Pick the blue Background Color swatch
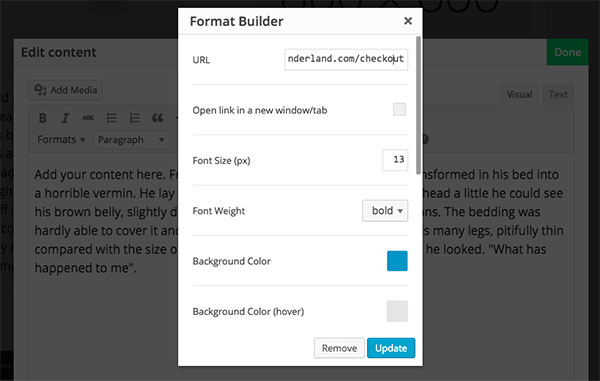The height and width of the screenshot is (381, 600). coord(397,261)
